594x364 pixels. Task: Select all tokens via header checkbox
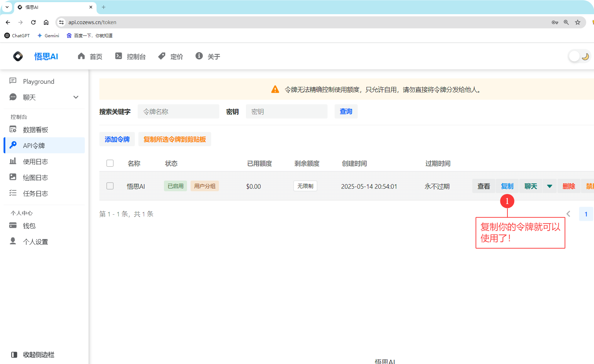point(110,163)
